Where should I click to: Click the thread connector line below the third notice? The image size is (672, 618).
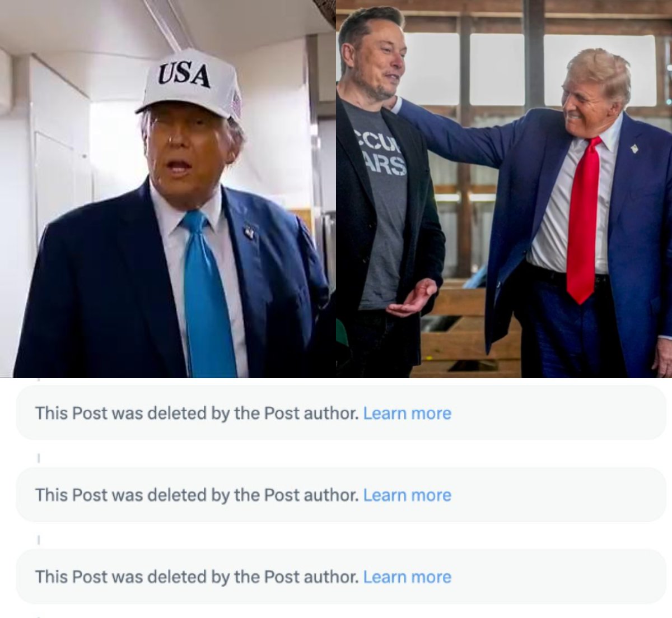tap(38, 616)
